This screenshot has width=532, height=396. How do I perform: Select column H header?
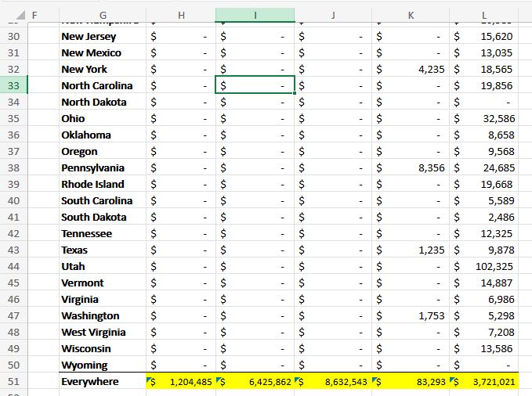pyautogui.click(x=181, y=15)
